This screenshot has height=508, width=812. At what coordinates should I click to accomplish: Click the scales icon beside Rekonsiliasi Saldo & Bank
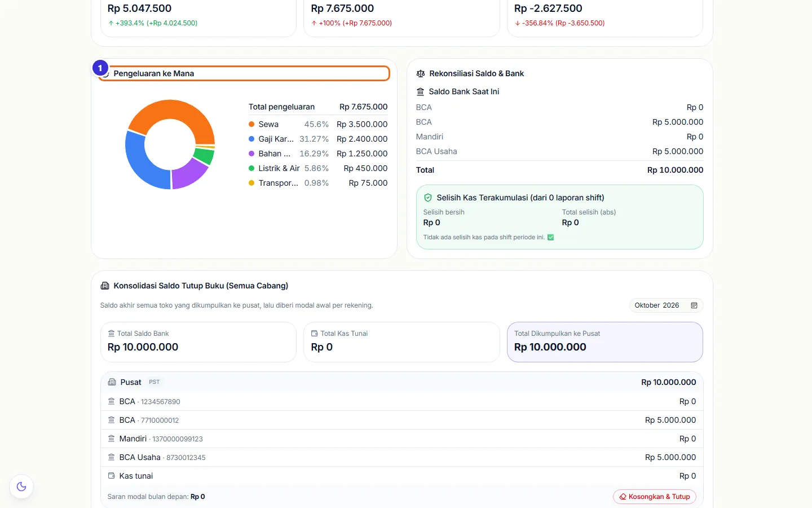point(421,74)
